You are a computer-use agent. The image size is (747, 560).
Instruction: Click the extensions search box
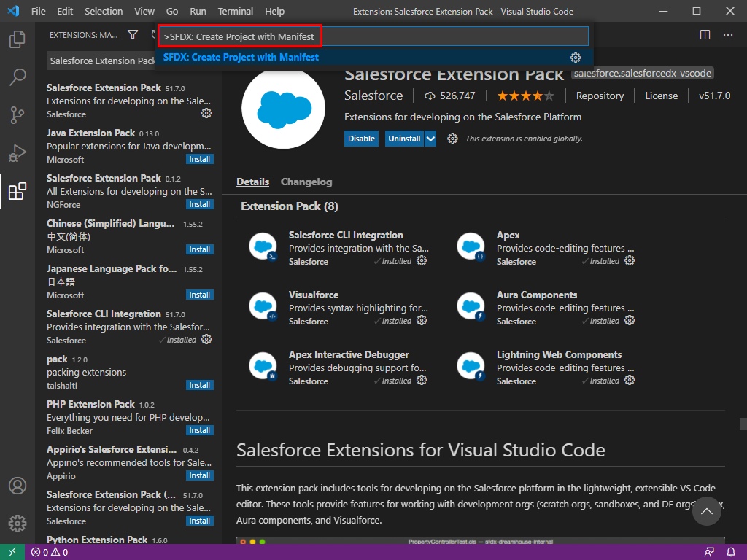tap(101, 61)
